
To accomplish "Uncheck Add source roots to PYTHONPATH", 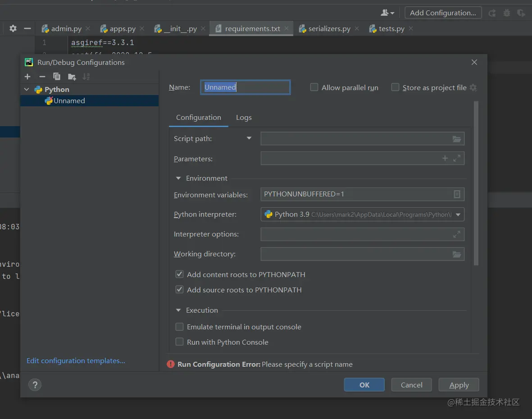I will pyautogui.click(x=179, y=289).
